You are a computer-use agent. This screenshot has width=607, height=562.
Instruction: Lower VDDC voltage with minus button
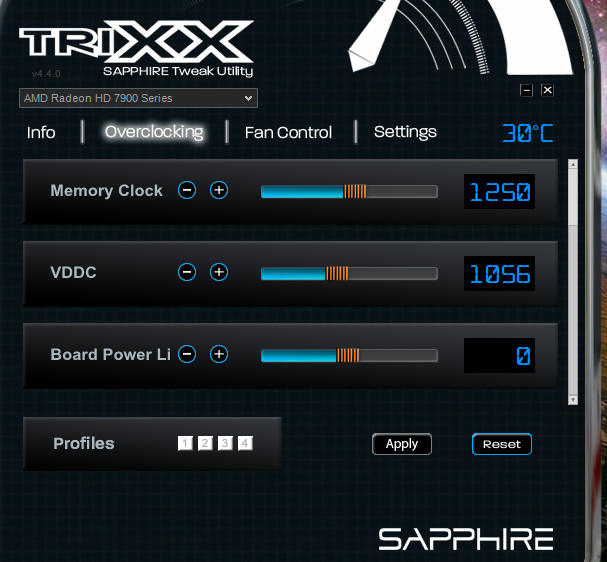pyautogui.click(x=187, y=272)
